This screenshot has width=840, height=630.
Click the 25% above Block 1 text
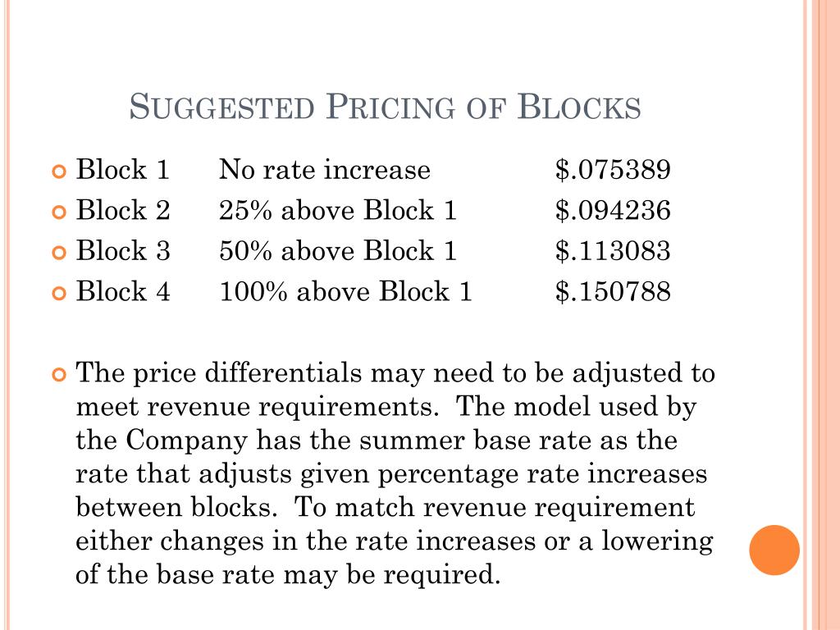(337, 210)
